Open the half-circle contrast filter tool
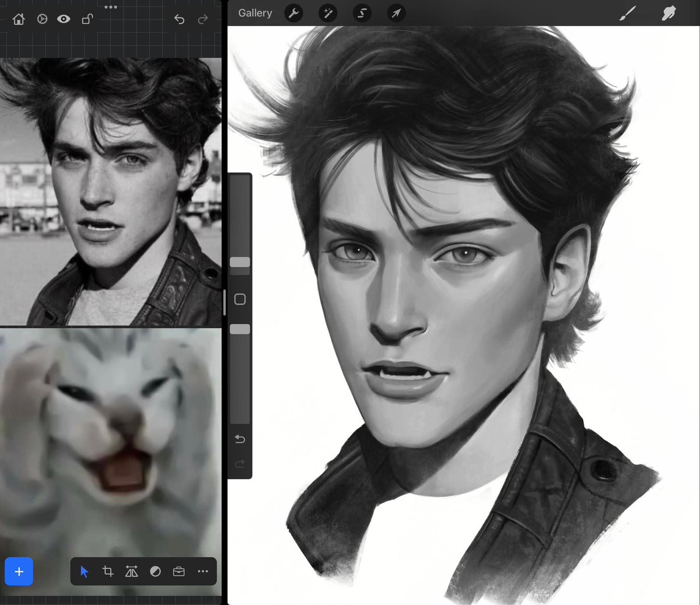 [x=155, y=572]
